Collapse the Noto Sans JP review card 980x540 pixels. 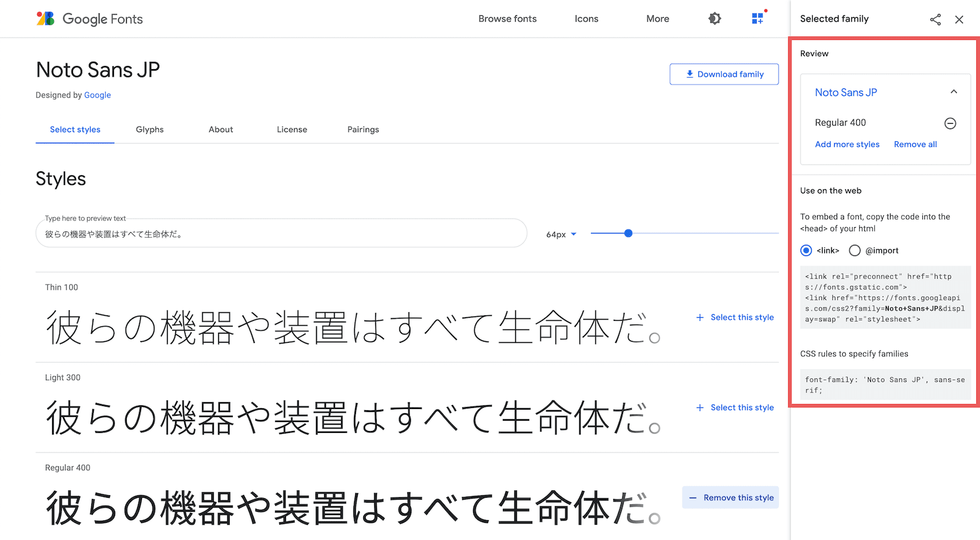coord(954,92)
